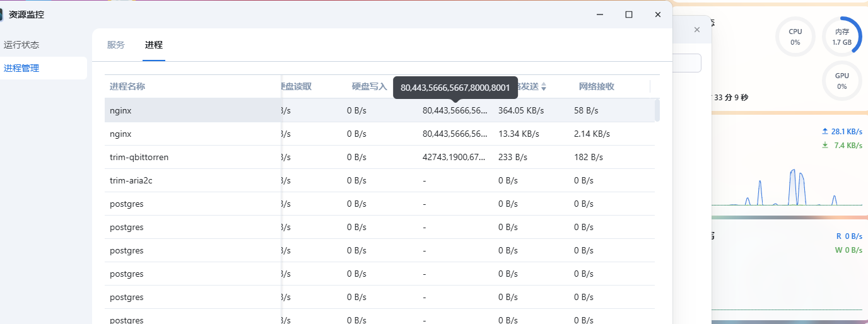The width and height of the screenshot is (868, 324).
Task: Switch to the 服务 tab
Action: pos(116,45)
